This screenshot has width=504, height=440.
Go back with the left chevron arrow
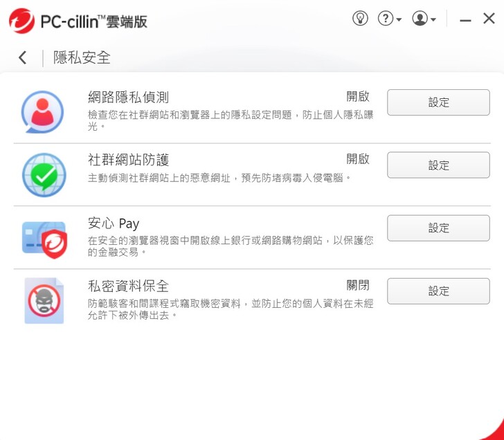point(22,58)
